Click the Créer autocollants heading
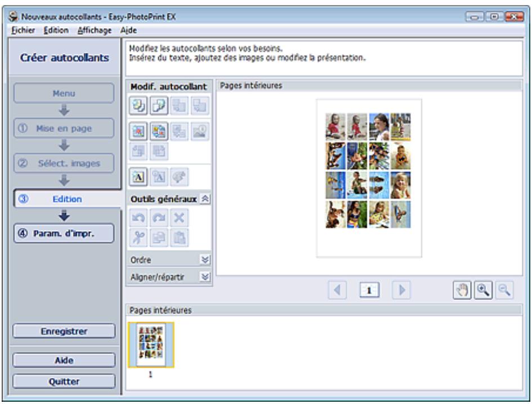This screenshot has width=532, height=404. click(65, 57)
